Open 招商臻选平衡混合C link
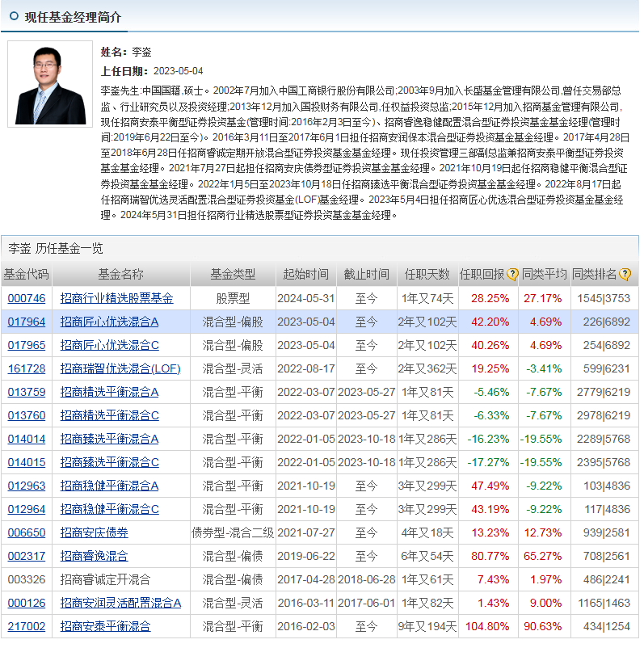The height and width of the screenshot is (648, 644). (x=110, y=462)
